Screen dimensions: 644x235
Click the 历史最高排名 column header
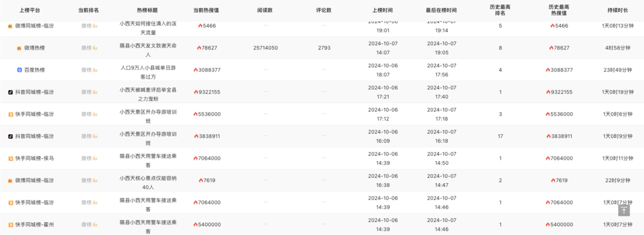pyautogui.click(x=500, y=10)
